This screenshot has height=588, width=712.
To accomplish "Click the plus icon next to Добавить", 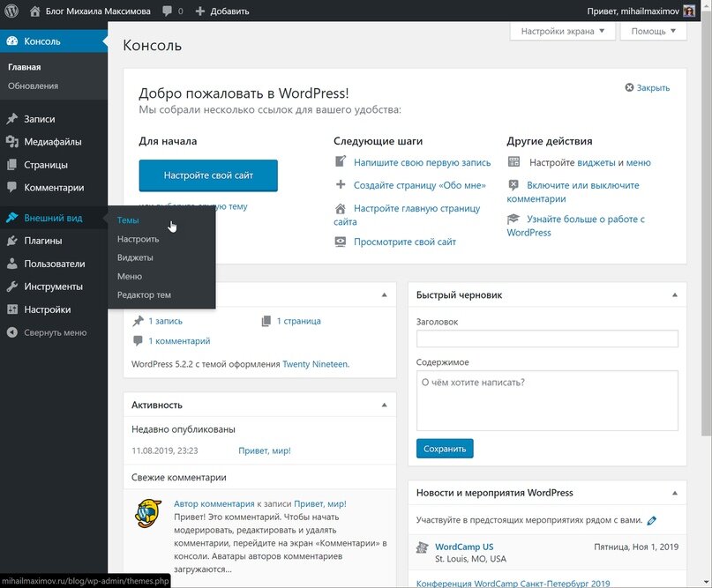I will tap(200, 11).
